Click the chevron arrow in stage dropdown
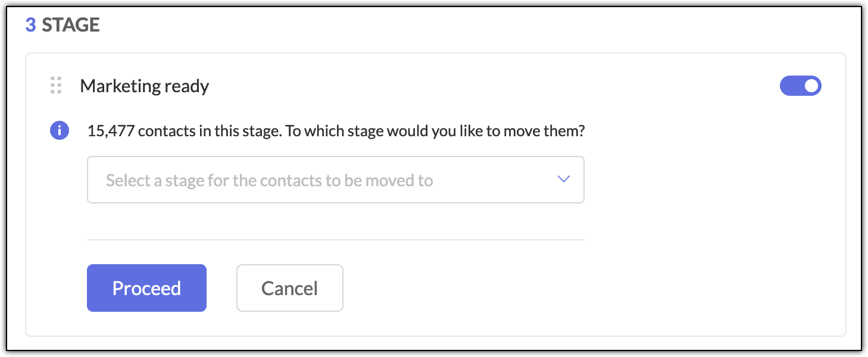The width and height of the screenshot is (868, 357). (563, 180)
